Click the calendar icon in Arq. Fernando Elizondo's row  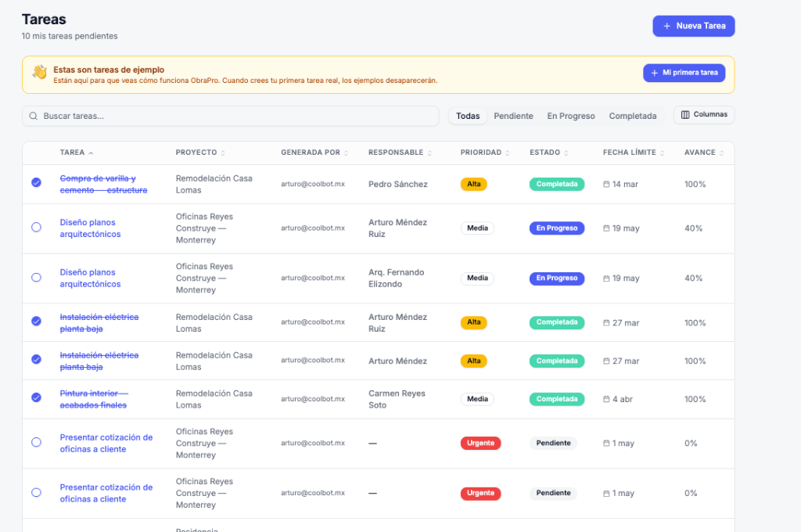[x=606, y=279]
